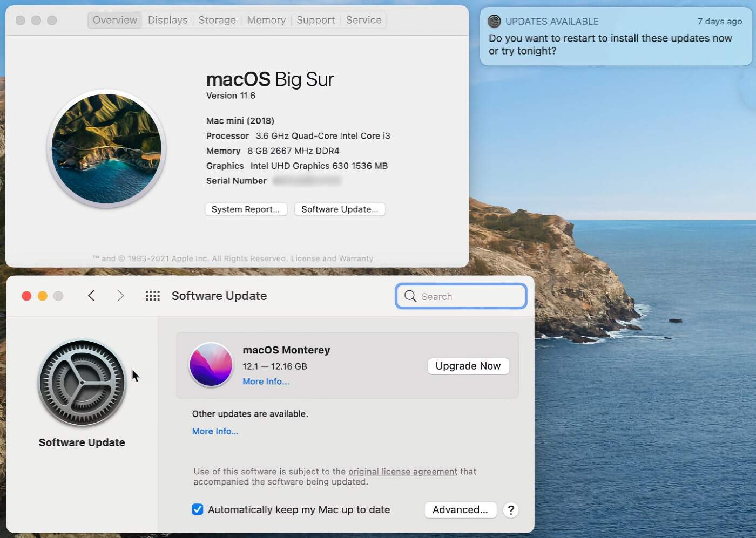Click the '12.1 — 12.16 GB' size text
The height and width of the screenshot is (538, 756).
275,366
